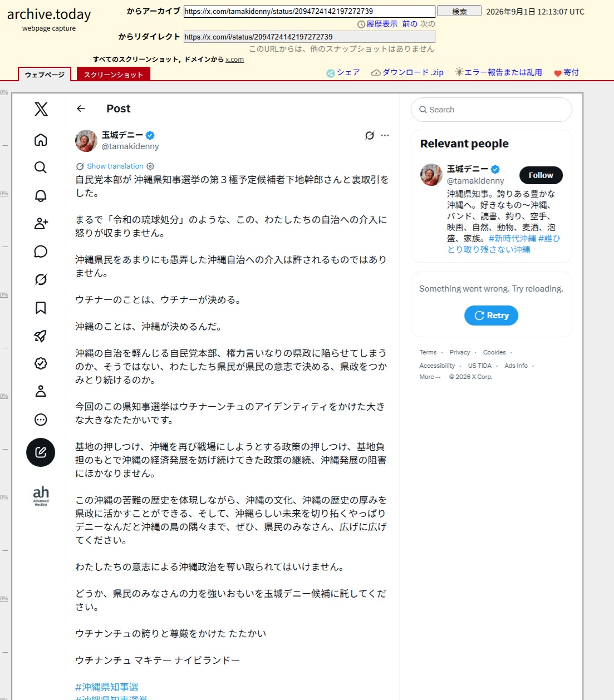Screen dimensions: 614x700
Task: Open translation settings gear icon
Action: pos(150,166)
